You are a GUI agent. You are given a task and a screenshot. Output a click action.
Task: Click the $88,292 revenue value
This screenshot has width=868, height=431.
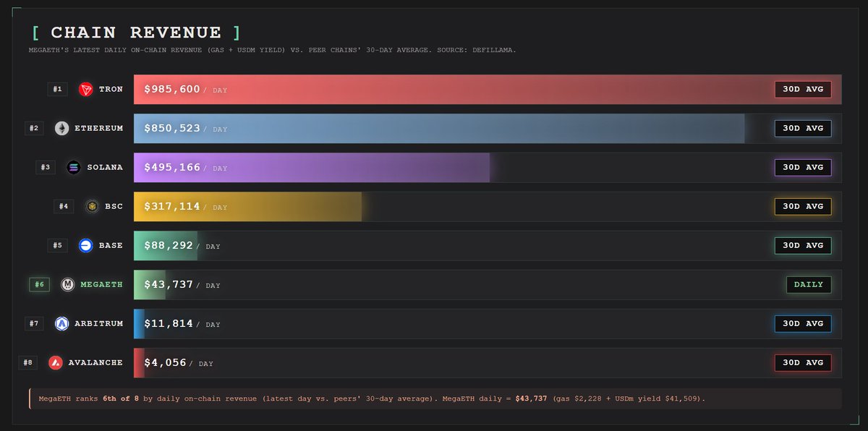click(169, 246)
